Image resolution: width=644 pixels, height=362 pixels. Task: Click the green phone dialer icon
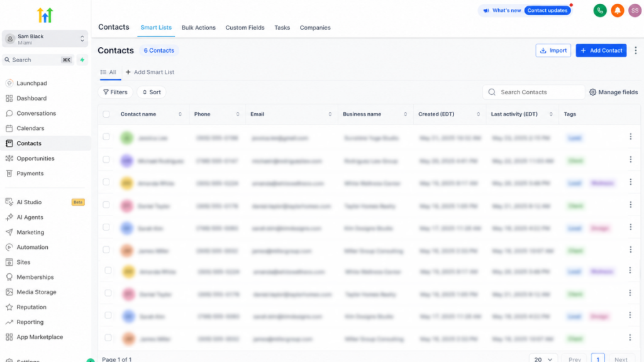(600, 10)
